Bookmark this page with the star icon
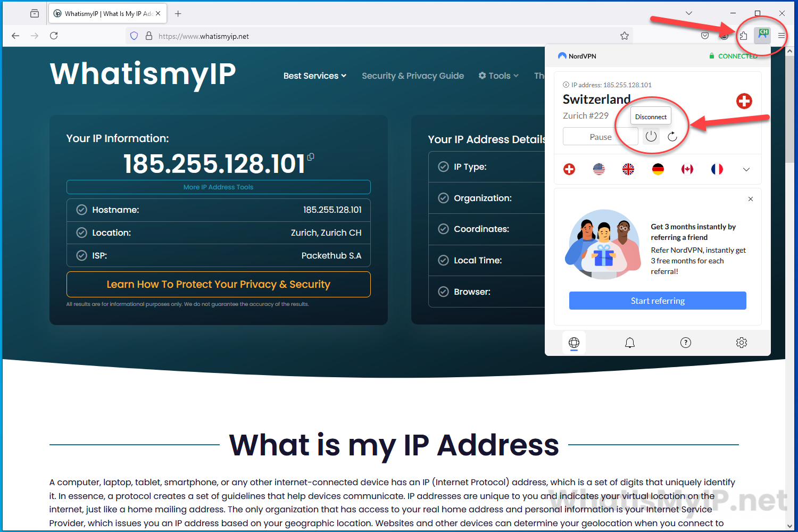Viewport: 798px width, 532px height. tap(625, 36)
